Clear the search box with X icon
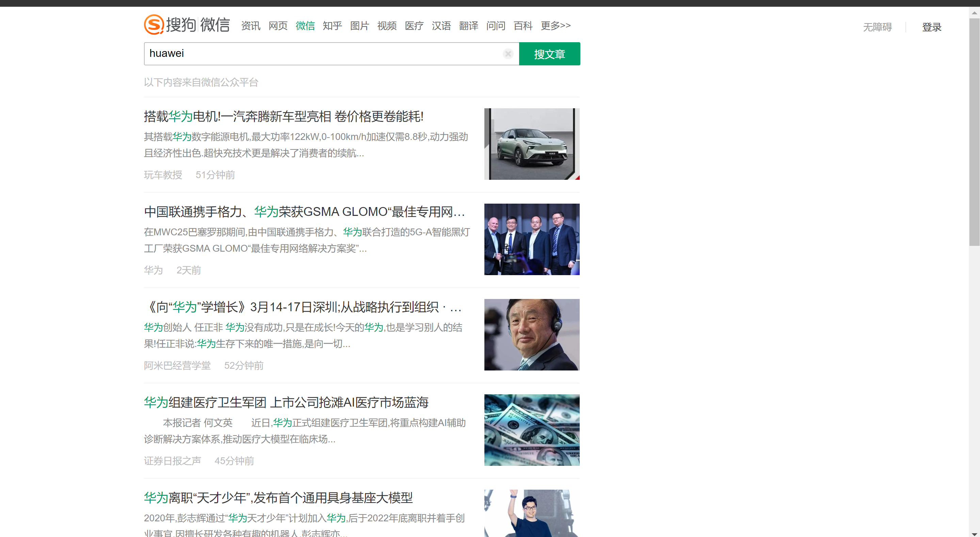The image size is (980, 537). [x=508, y=54]
